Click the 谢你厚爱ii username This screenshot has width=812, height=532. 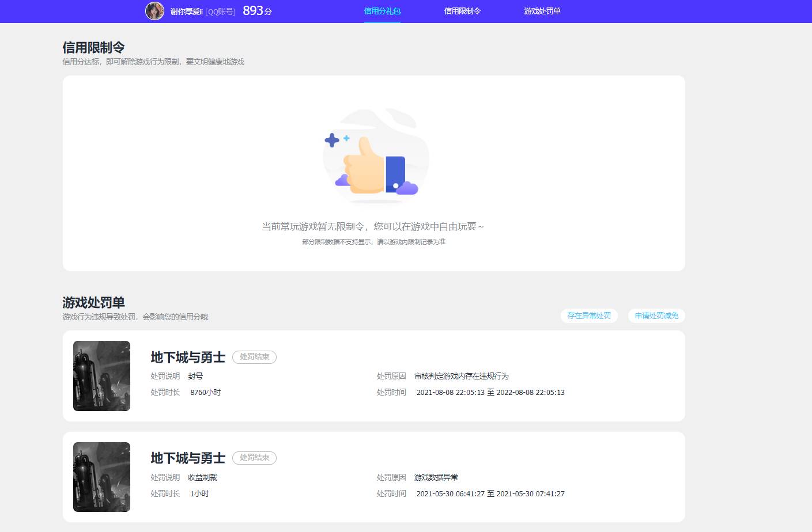coord(186,12)
